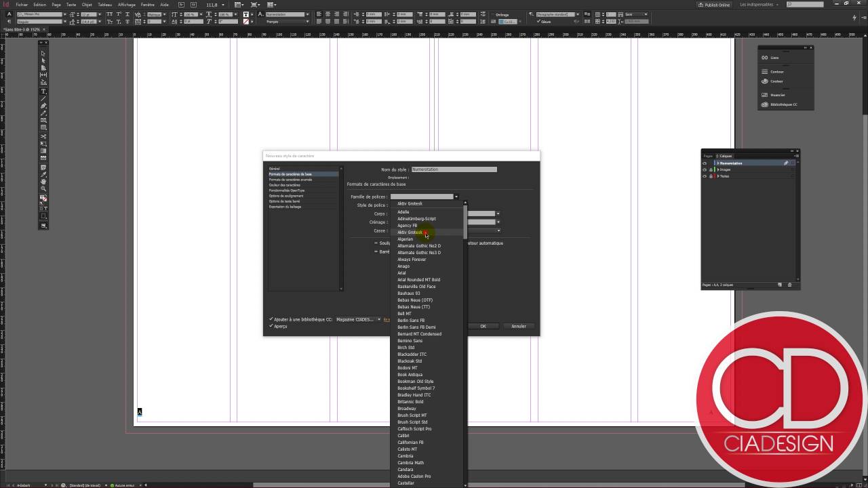Switch to the Pages tab

708,156
